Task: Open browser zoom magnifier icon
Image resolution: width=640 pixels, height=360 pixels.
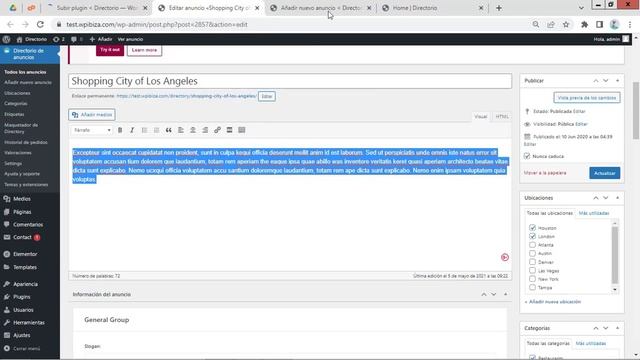Action: click(x=536, y=24)
